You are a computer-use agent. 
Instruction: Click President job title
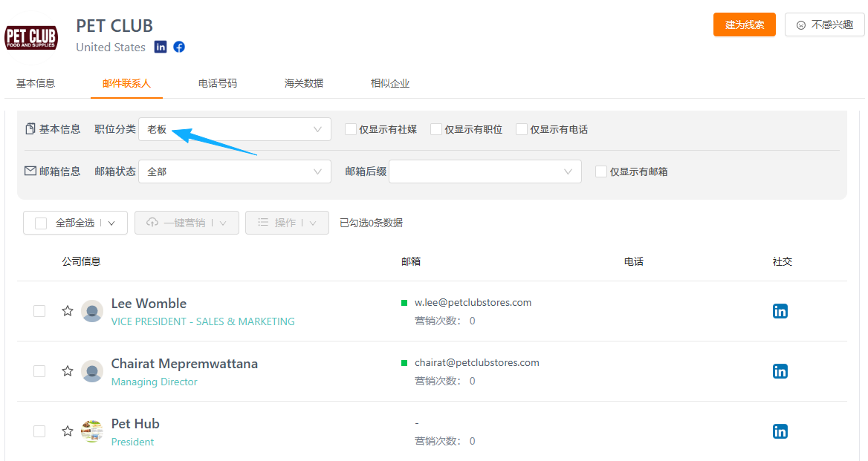pyautogui.click(x=132, y=442)
